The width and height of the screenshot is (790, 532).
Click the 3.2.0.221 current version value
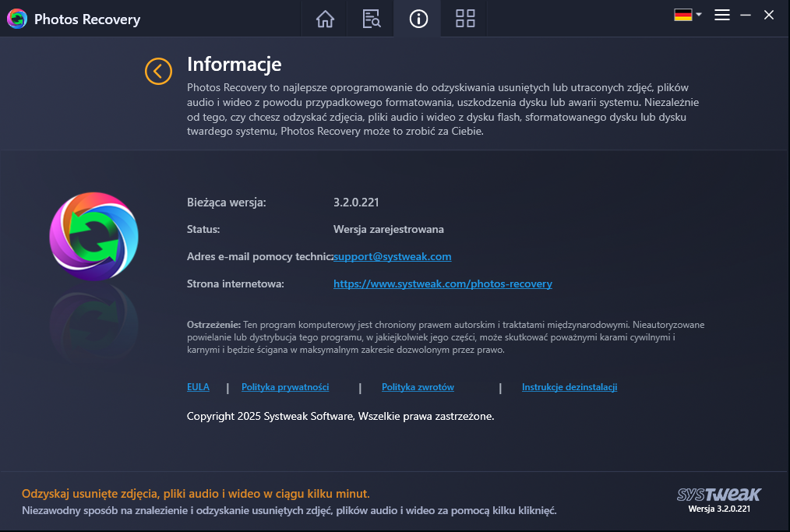pyautogui.click(x=356, y=202)
